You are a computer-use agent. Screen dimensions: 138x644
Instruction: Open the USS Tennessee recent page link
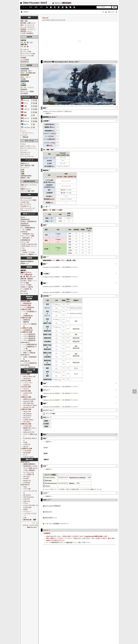[x=29, y=497]
